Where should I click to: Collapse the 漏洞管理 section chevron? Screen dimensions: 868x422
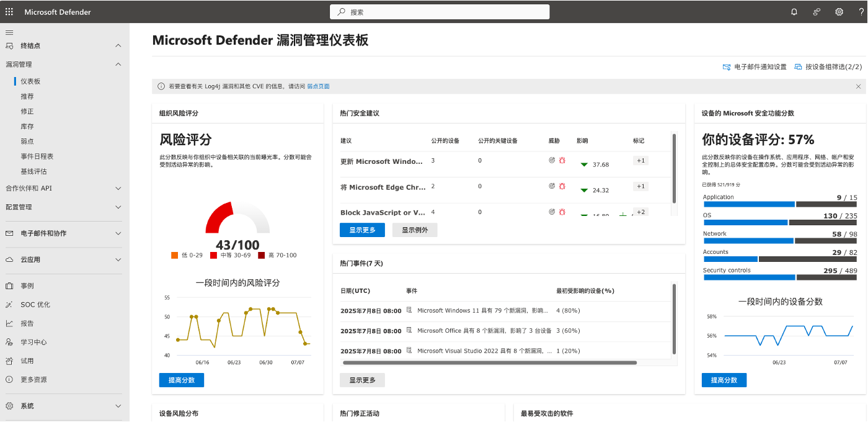(118, 65)
